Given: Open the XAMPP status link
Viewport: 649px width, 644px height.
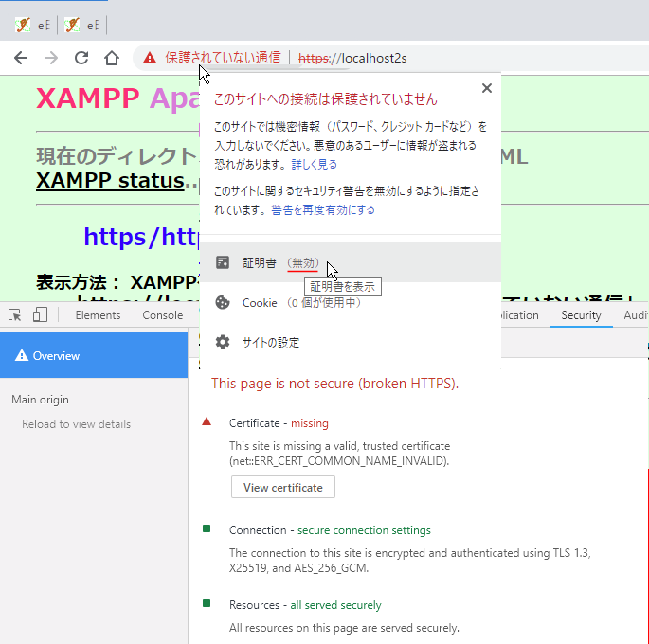Looking at the screenshot, I should 110,181.
